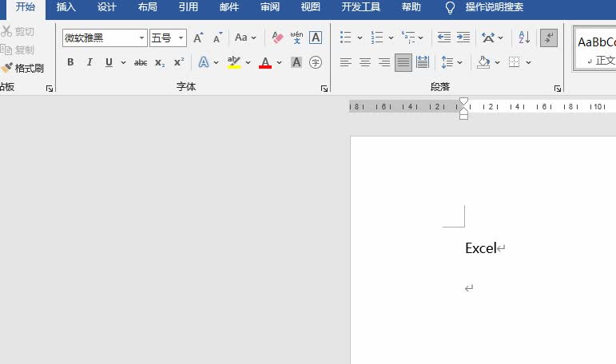
Task: Toggle distributed alignment
Action: point(423,62)
